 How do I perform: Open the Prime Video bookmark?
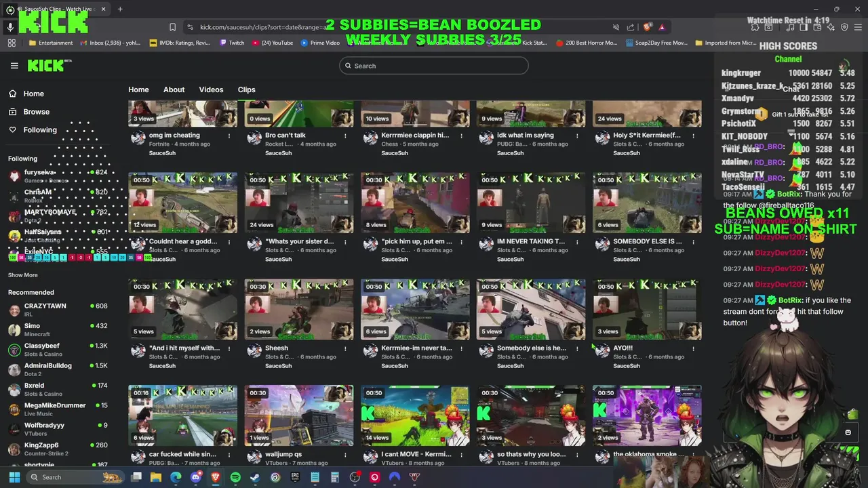pyautogui.click(x=320, y=43)
